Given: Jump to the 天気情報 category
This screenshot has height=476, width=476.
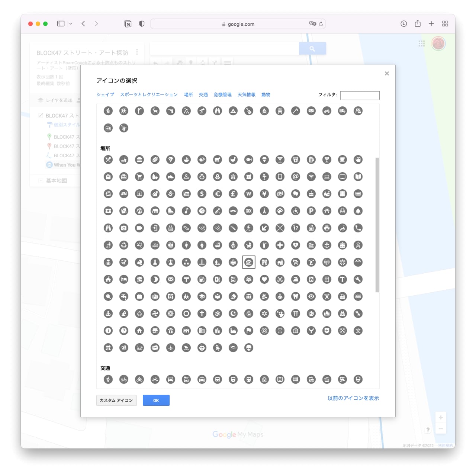Looking at the screenshot, I should [x=246, y=95].
